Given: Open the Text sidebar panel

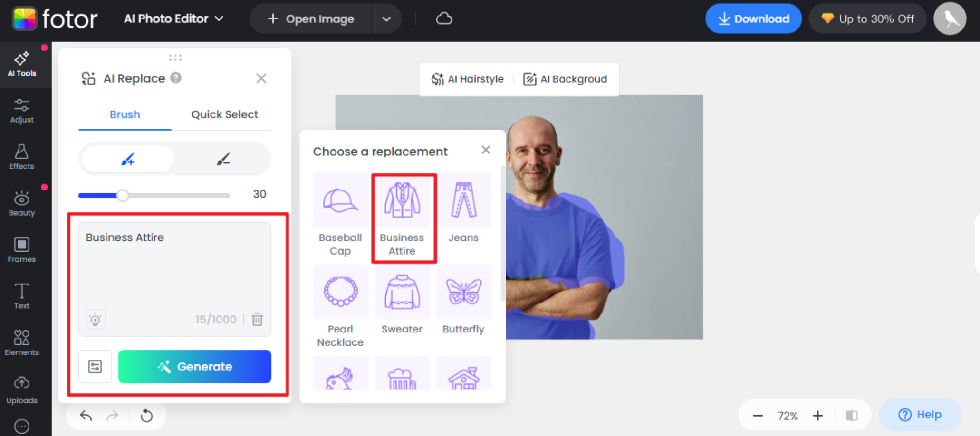Looking at the screenshot, I should coord(22,297).
